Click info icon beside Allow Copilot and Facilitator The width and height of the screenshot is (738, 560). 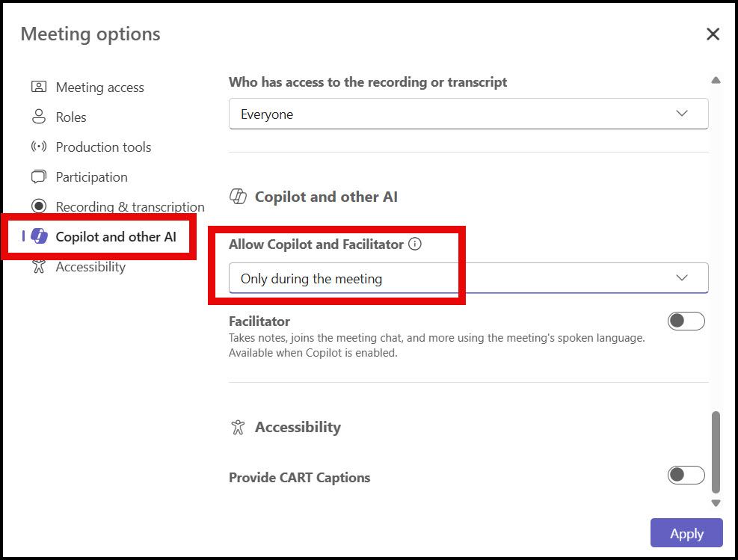[415, 244]
